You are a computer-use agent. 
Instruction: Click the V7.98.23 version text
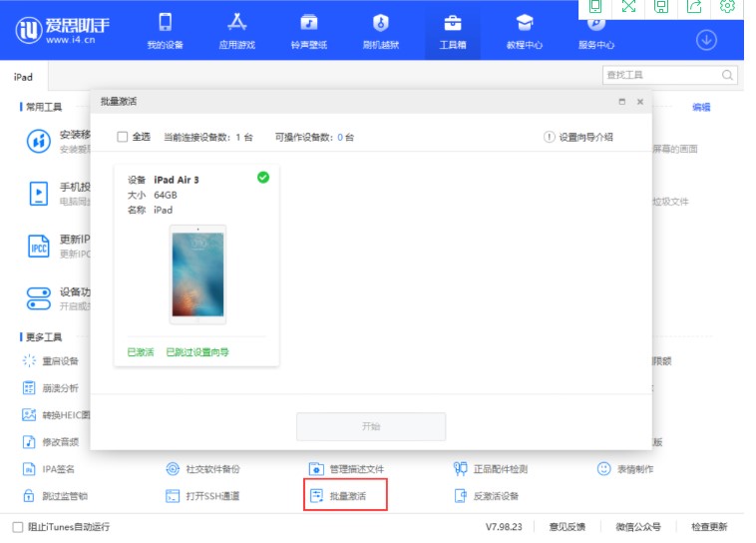504,527
